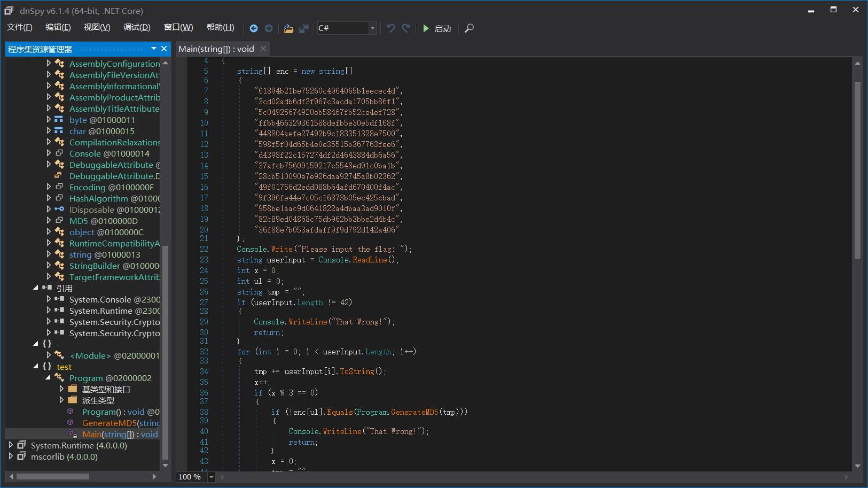Screen dimensions: 868x488
Task: Click GenerateMD5 call in code line 38
Action: [415, 412]
